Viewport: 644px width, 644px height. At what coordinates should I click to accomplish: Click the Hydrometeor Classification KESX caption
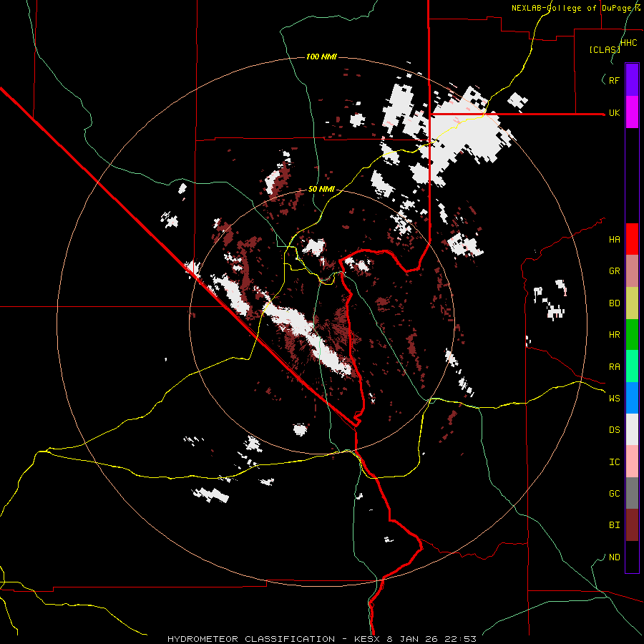pos(322,639)
